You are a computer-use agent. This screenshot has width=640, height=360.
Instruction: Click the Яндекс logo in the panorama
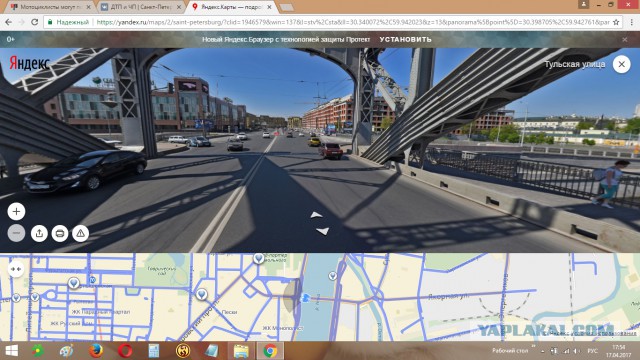pos(29,63)
